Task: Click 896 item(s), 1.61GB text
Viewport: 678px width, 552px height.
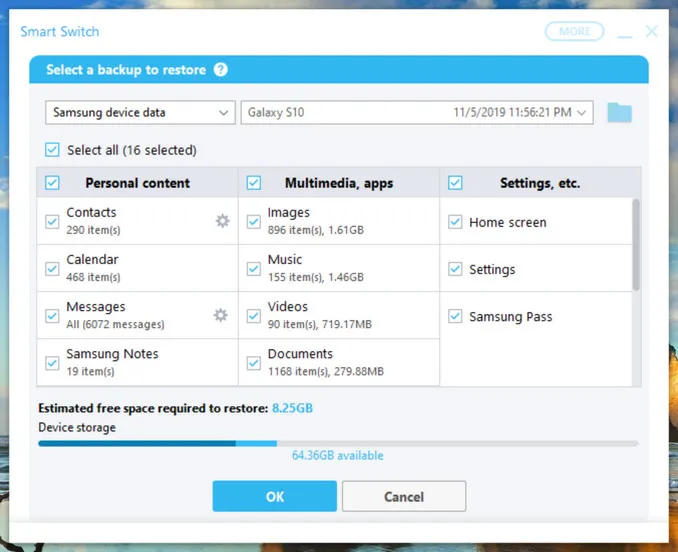Action: 316,230
